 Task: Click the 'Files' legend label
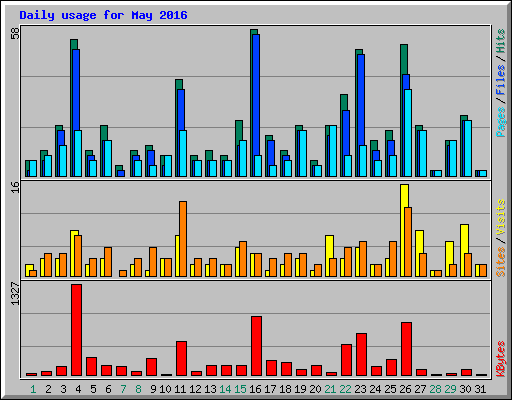[501, 80]
